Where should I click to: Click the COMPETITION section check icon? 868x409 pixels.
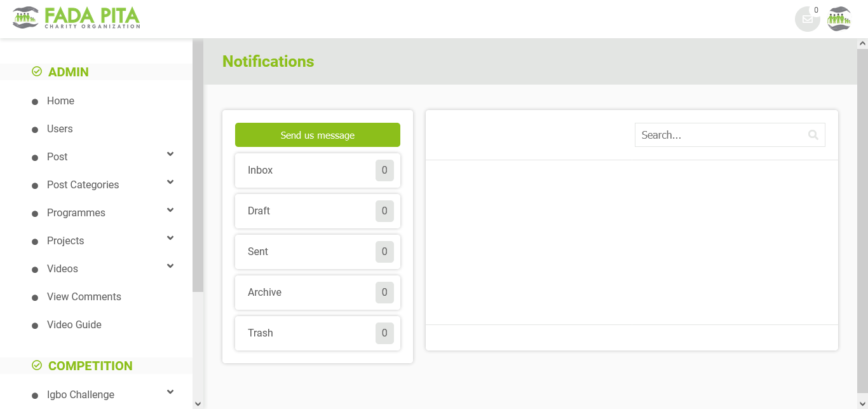pos(37,365)
